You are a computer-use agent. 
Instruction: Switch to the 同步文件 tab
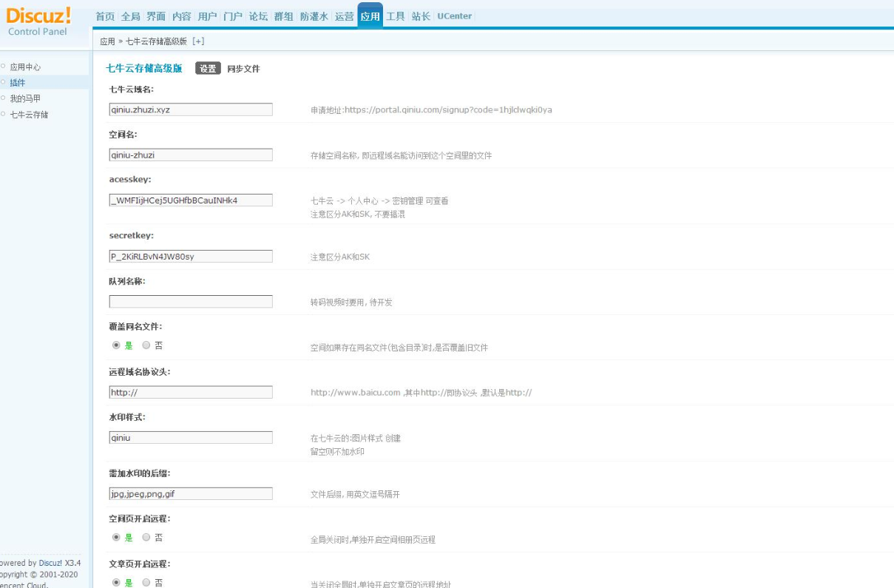(243, 69)
